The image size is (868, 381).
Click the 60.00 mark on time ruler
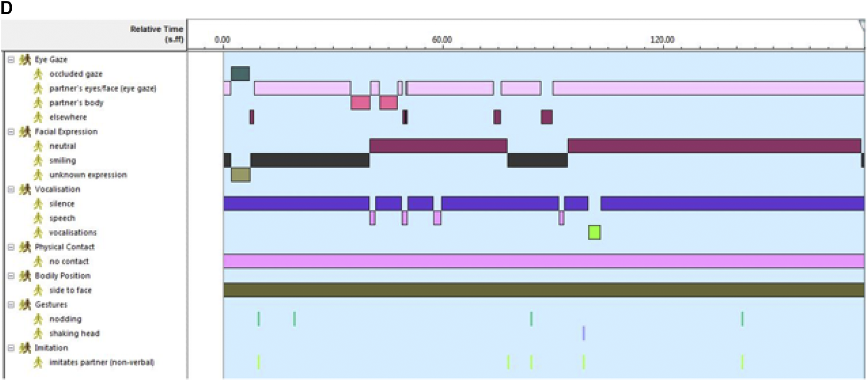click(x=442, y=40)
